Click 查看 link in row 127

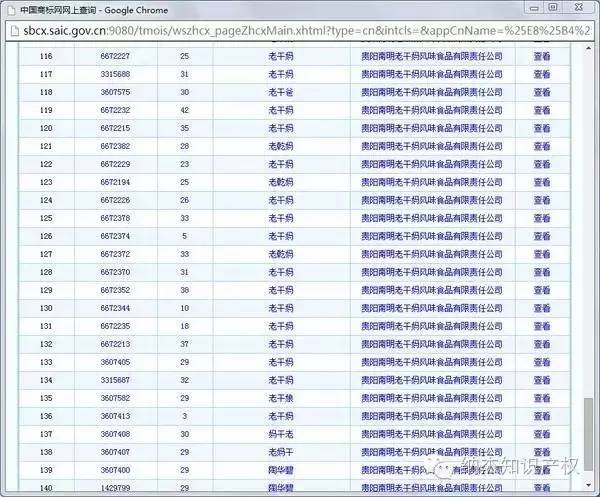coord(541,254)
